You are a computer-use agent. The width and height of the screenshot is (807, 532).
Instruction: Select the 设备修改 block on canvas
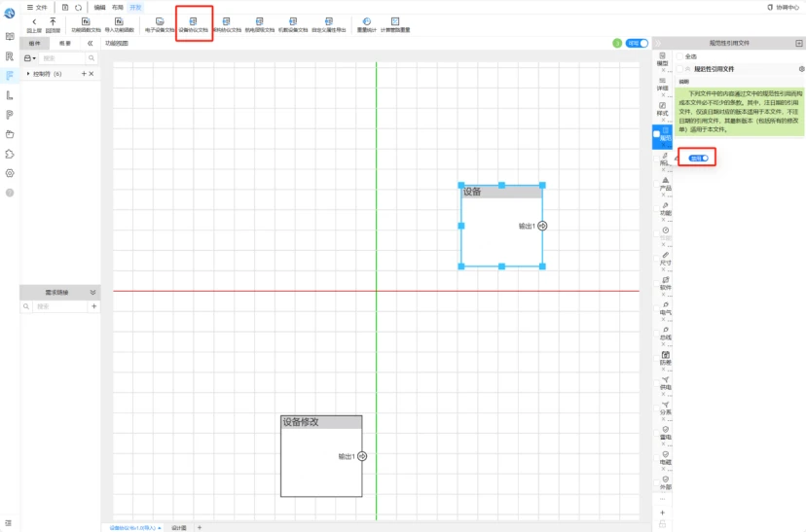coord(321,456)
